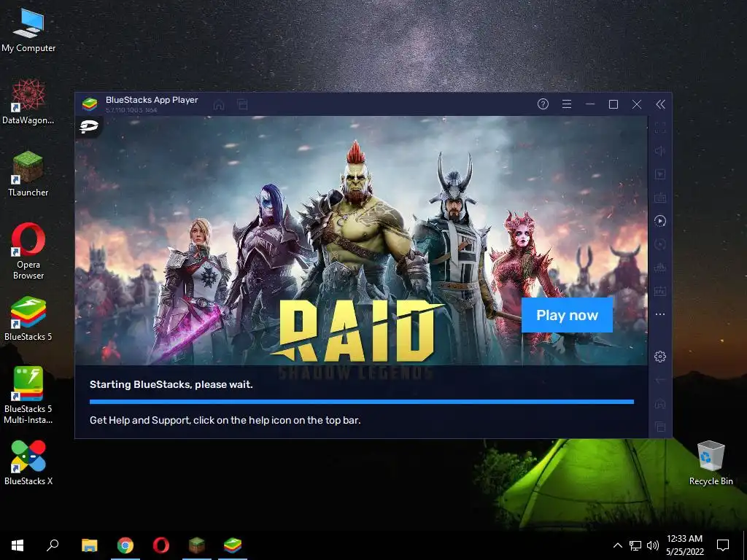The width and height of the screenshot is (747, 560).
Task: Open the BlueStacks hamburger menu
Action: click(x=566, y=104)
